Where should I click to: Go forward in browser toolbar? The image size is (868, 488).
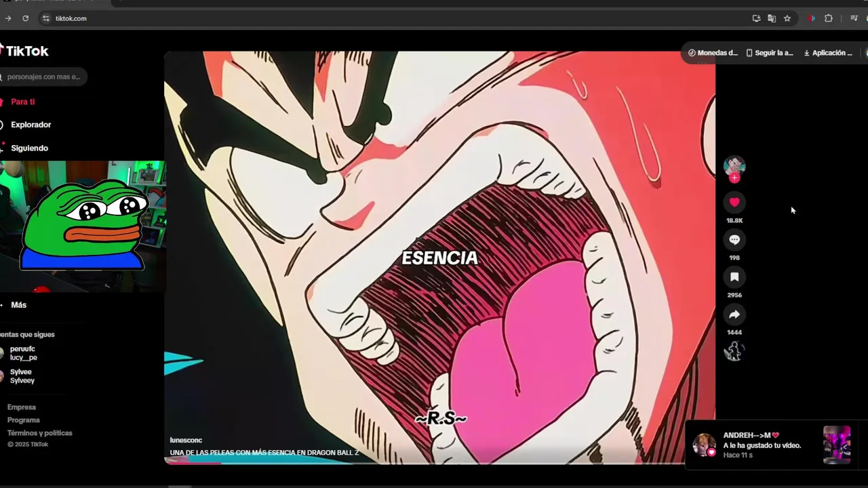tap(8, 18)
